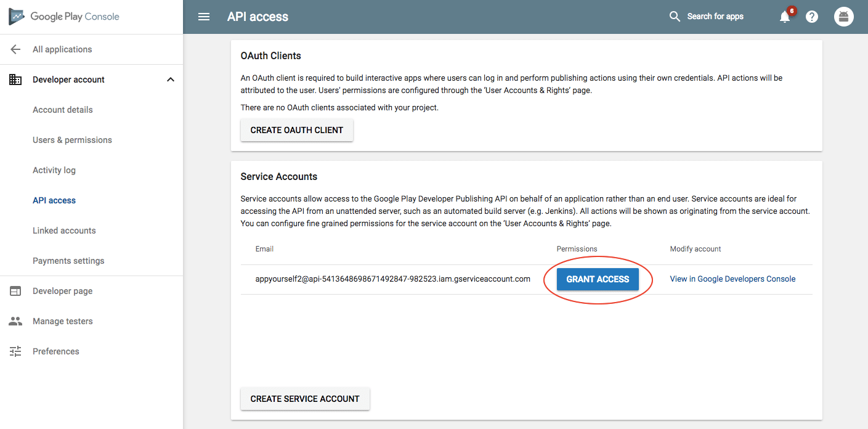This screenshot has height=429, width=868.
Task: Open Users & permissions page
Action: (x=72, y=140)
